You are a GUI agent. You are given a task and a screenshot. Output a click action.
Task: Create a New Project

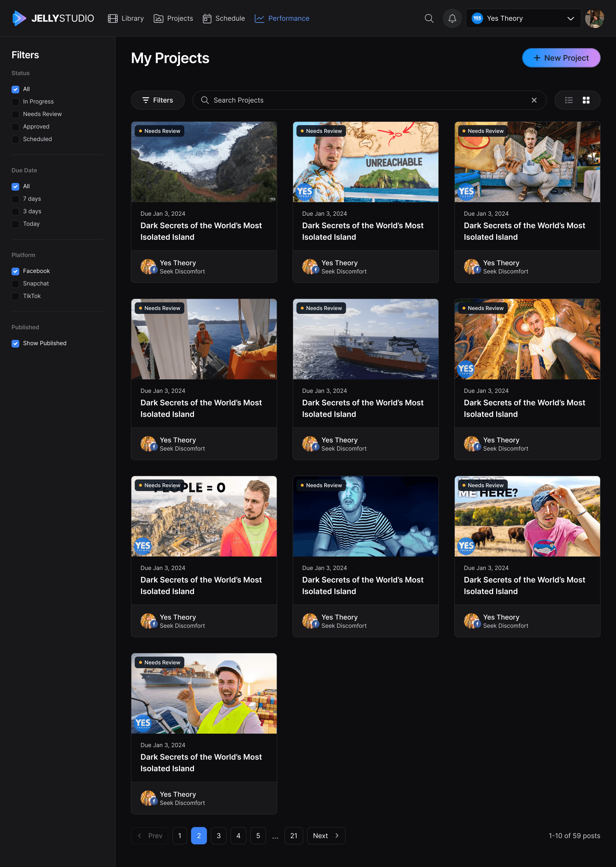pyautogui.click(x=561, y=58)
